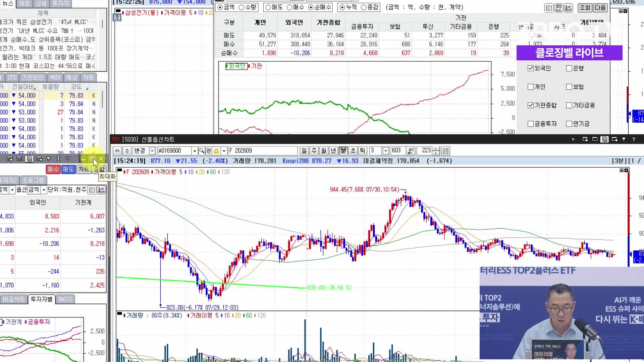Switch to the BASIS tab
Image resolution: width=644 pixels, height=362 pixels.
pos(65,299)
